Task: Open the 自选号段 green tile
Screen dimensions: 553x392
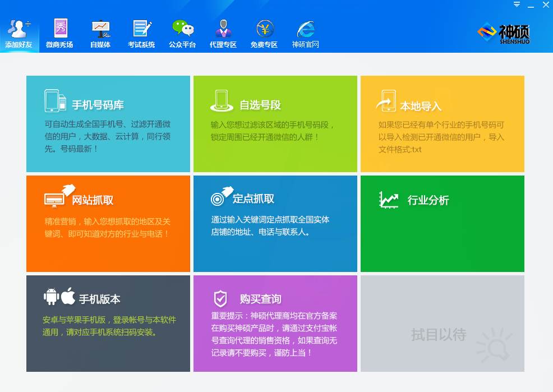Action: [275, 124]
